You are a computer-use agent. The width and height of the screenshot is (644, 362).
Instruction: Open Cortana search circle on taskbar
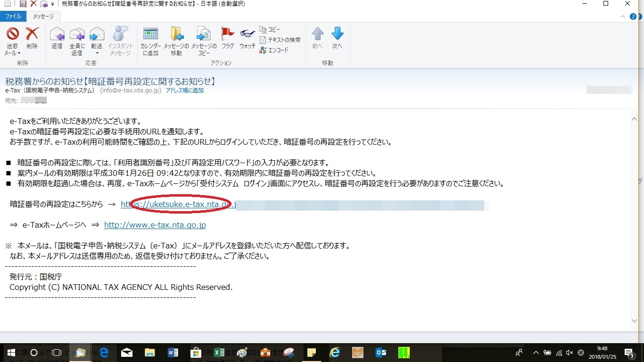coord(34,353)
